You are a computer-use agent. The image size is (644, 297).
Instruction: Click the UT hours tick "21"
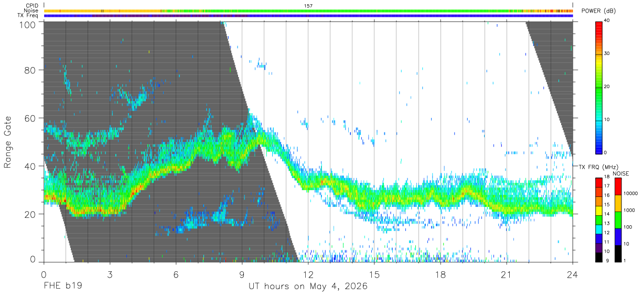pyautogui.click(x=507, y=274)
